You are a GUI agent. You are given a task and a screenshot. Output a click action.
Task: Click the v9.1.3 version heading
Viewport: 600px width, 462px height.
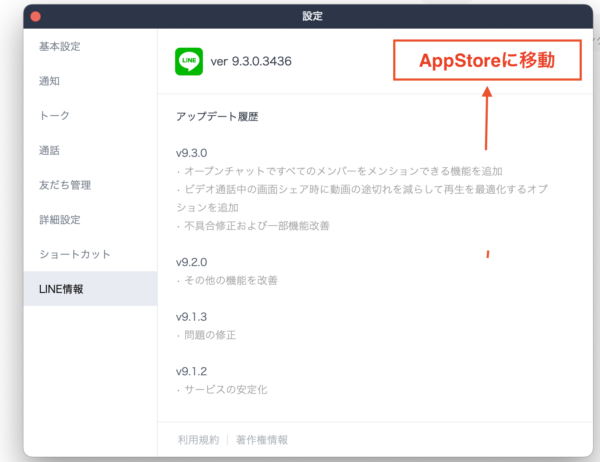191,317
